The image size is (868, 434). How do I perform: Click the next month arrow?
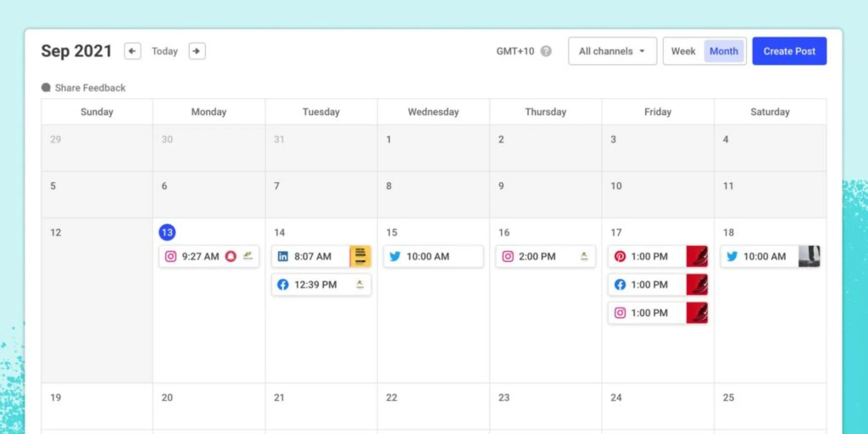point(197,51)
